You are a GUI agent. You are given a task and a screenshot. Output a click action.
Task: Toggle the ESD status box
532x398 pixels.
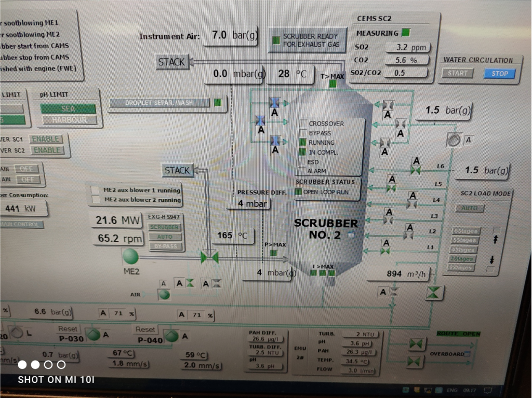pos(302,162)
